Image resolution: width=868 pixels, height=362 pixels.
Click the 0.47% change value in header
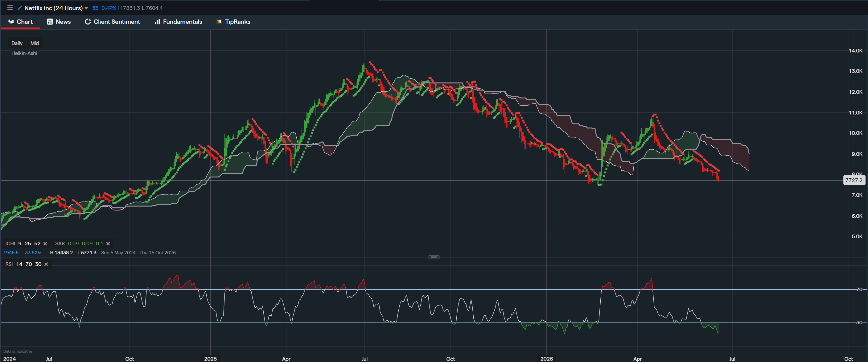point(109,8)
